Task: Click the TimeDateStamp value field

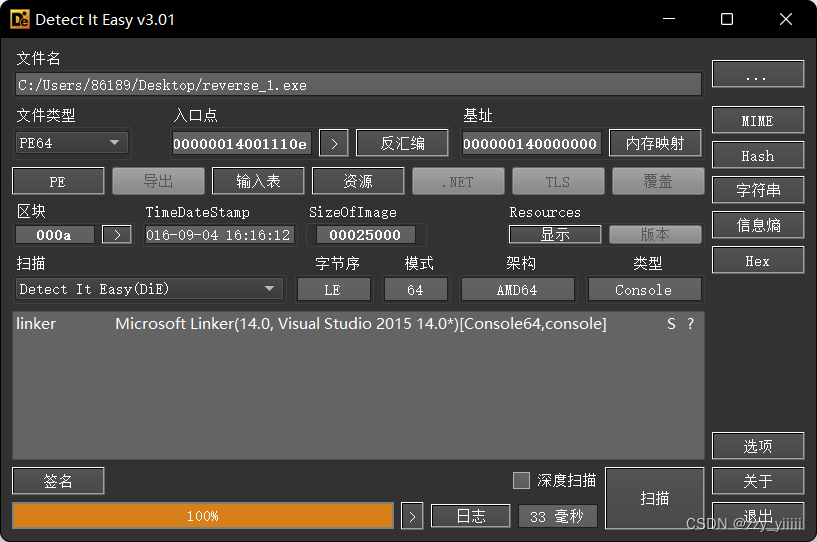Action: pos(219,235)
